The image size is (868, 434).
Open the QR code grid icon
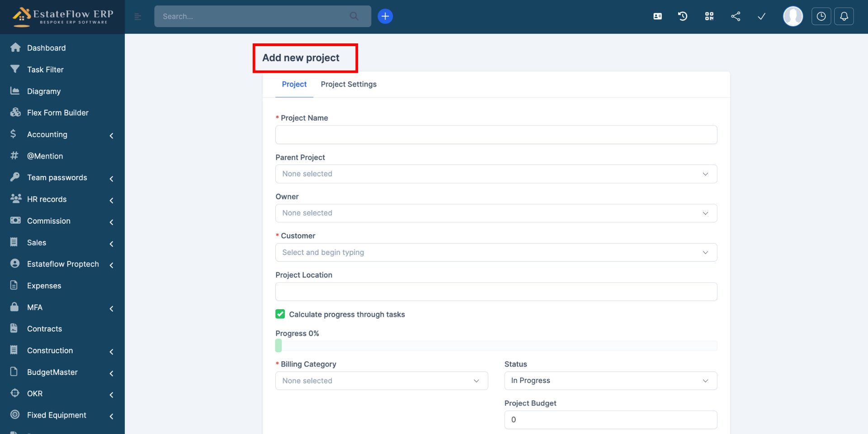(709, 16)
